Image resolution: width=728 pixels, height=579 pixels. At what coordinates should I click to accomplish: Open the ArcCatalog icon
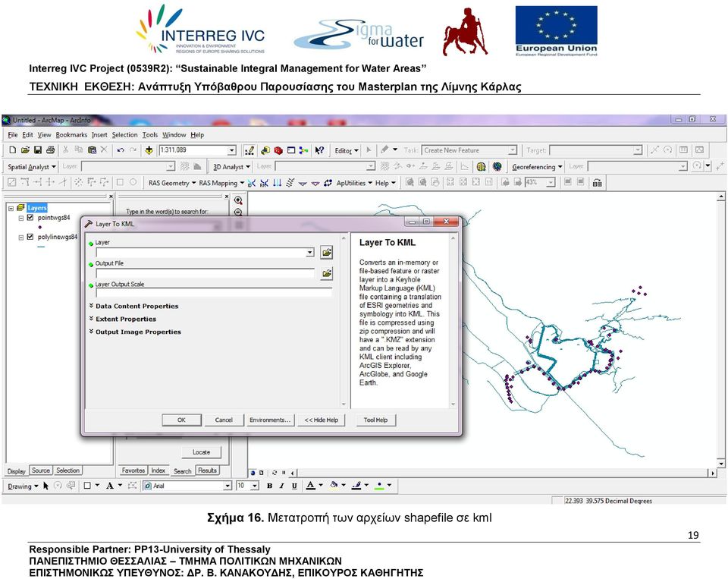(x=265, y=150)
